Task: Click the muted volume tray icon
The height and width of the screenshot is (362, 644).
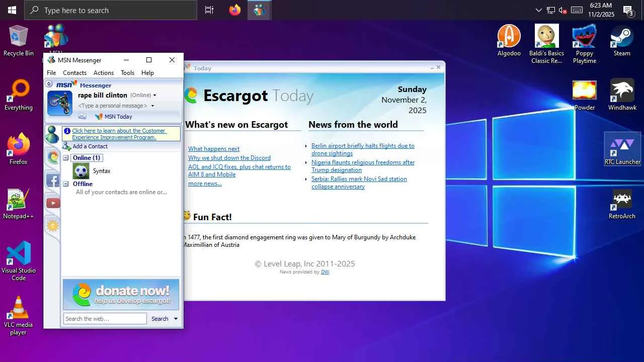Action: pyautogui.click(x=563, y=10)
